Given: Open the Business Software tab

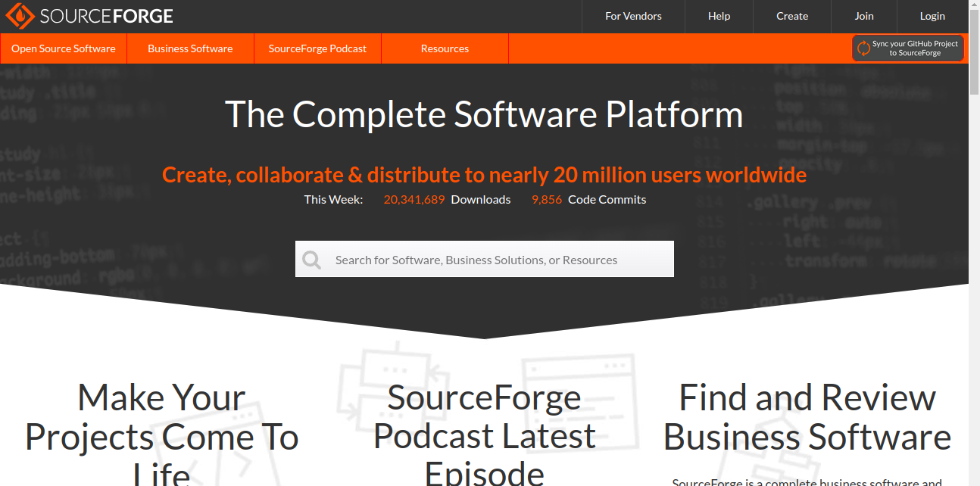Looking at the screenshot, I should click(x=190, y=48).
